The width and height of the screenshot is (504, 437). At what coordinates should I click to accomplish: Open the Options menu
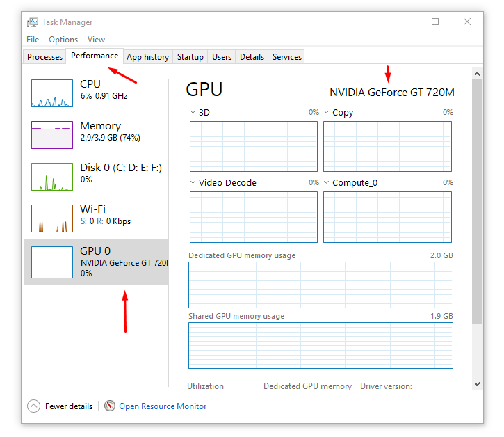coord(63,40)
